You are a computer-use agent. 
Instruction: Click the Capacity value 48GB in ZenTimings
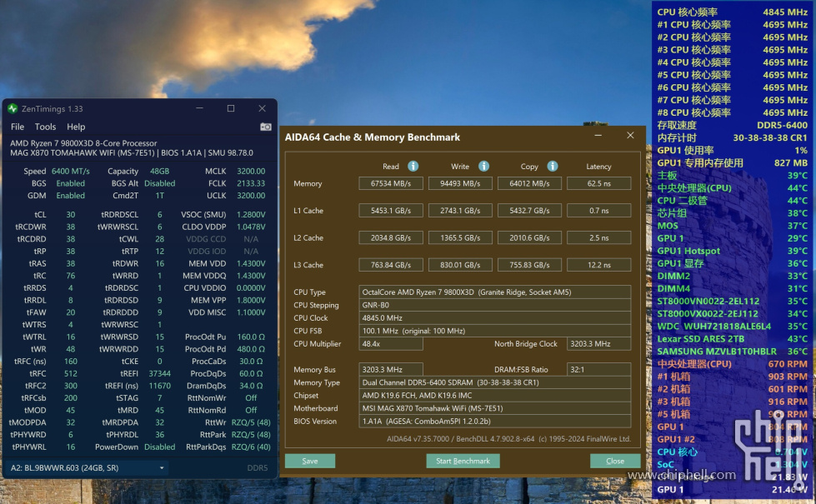click(x=160, y=171)
